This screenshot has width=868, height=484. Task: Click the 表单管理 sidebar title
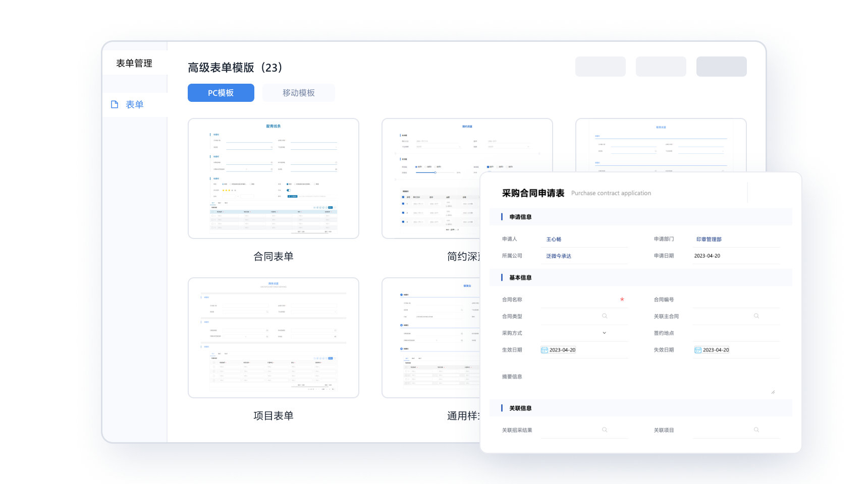[x=134, y=64]
